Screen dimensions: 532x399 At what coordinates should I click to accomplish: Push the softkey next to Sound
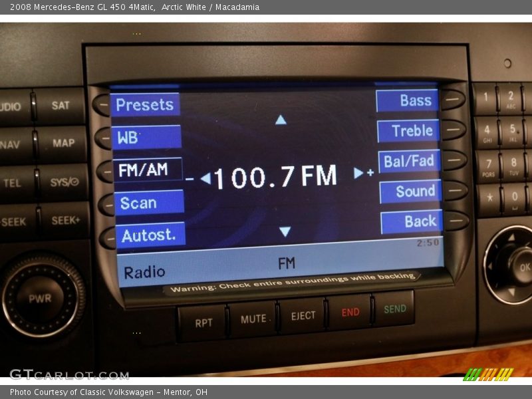coord(456,190)
